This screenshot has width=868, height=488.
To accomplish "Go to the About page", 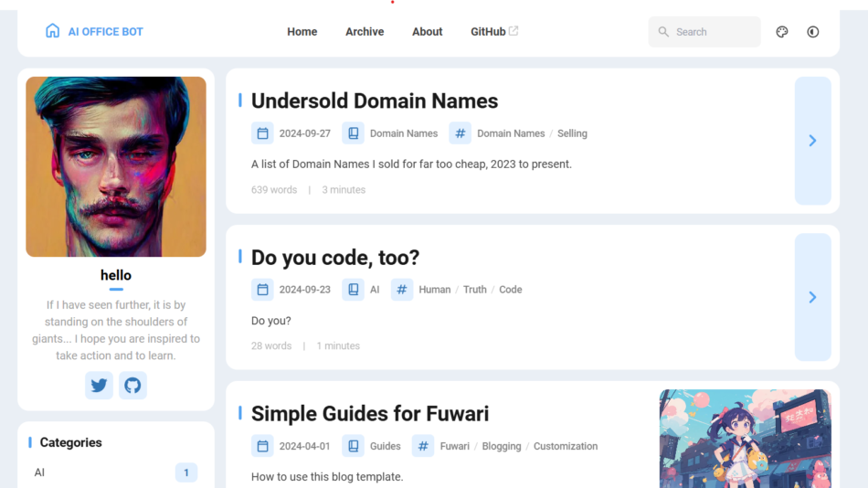I will 427,32.
